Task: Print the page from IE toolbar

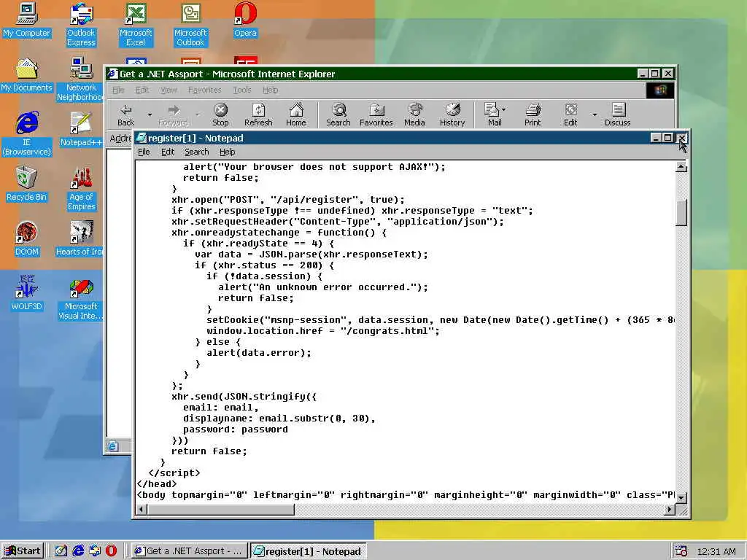Action: point(533,115)
